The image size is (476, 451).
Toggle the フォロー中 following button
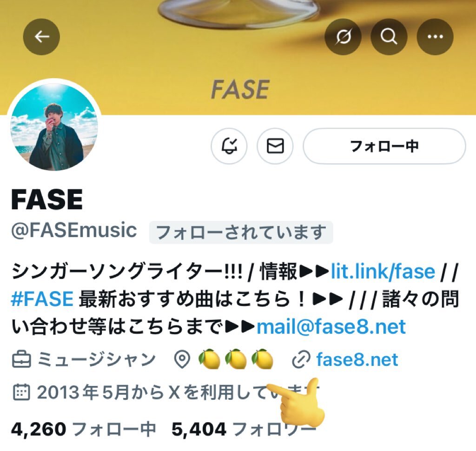(x=384, y=146)
